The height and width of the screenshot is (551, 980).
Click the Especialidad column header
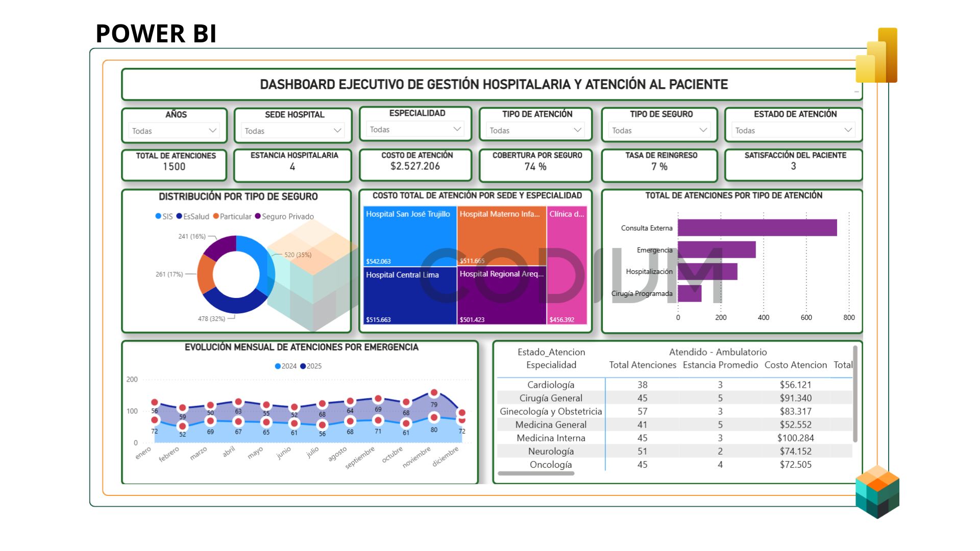click(x=551, y=365)
